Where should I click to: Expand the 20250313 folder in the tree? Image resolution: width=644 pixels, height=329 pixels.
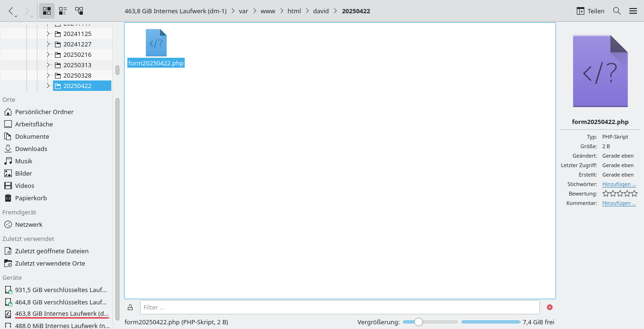point(47,65)
